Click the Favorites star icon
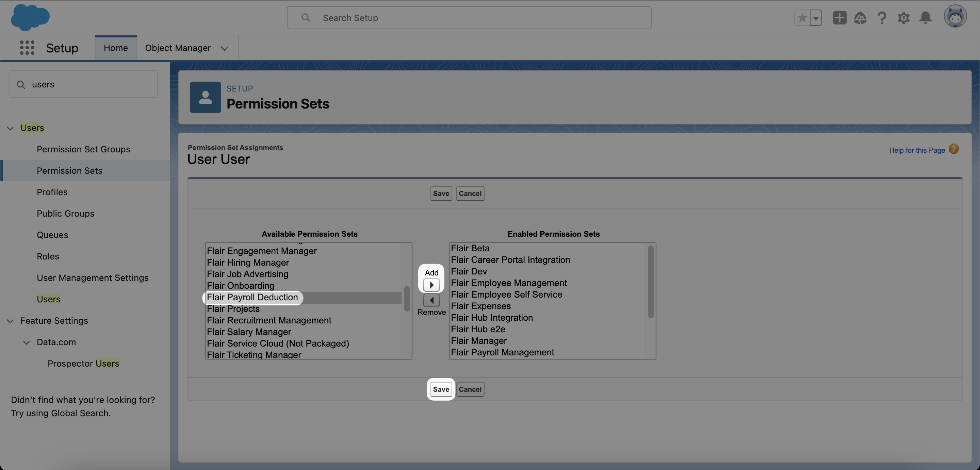 (x=802, y=18)
